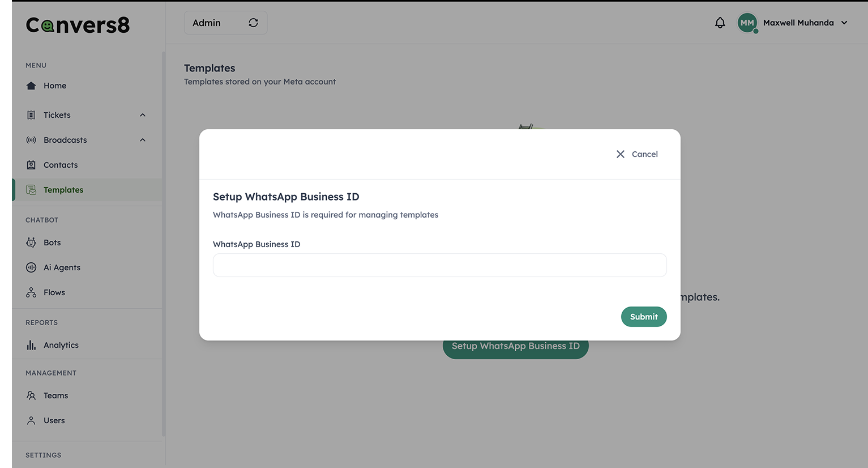The height and width of the screenshot is (468, 868).
Task: Open Contacts via its sidebar icon
Action: pos(31,164)
